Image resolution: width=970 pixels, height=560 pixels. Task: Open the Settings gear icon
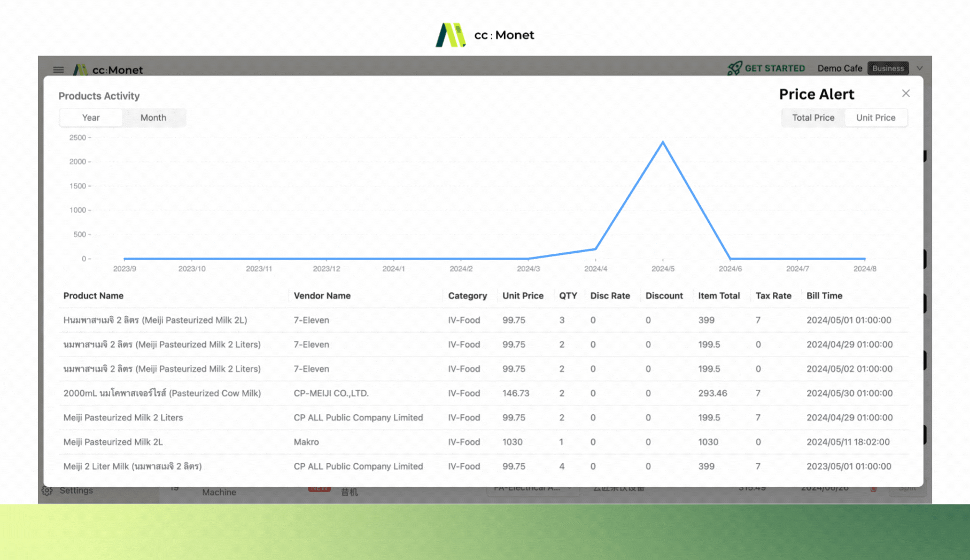(x=47, y=491)
